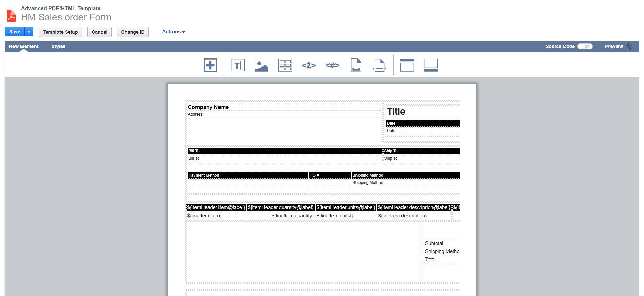Add a new section with plus icon
The image size is (644, 296).
point(210,65)
